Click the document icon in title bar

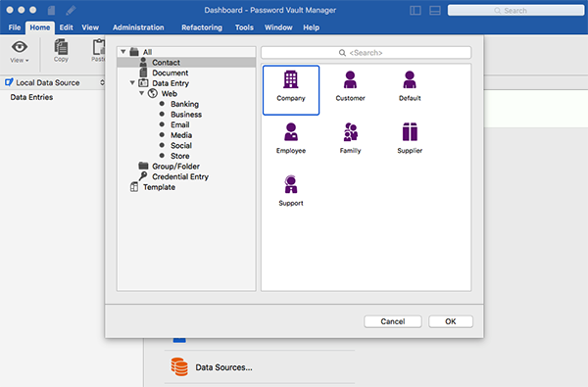pos(51,11)
